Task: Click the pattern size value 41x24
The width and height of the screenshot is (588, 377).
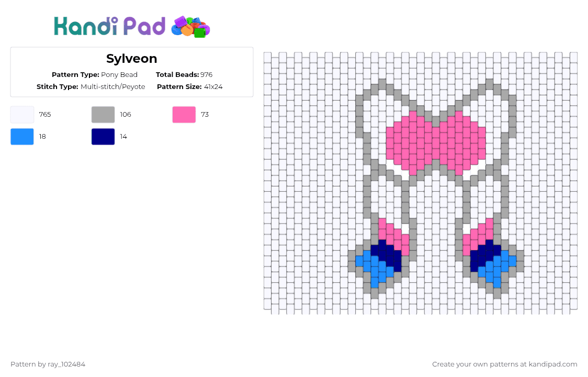Action: tap(213, 87)
